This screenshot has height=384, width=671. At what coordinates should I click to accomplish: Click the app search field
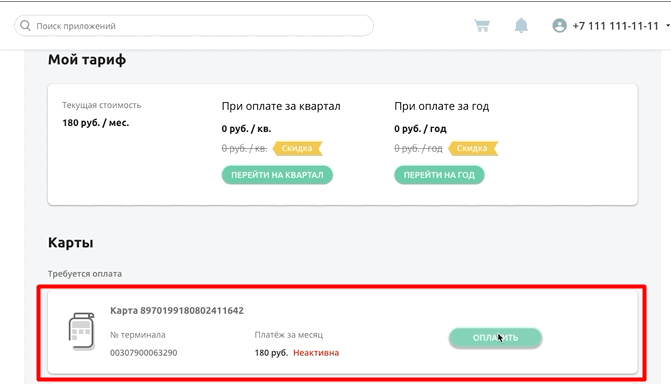(194, 26)
